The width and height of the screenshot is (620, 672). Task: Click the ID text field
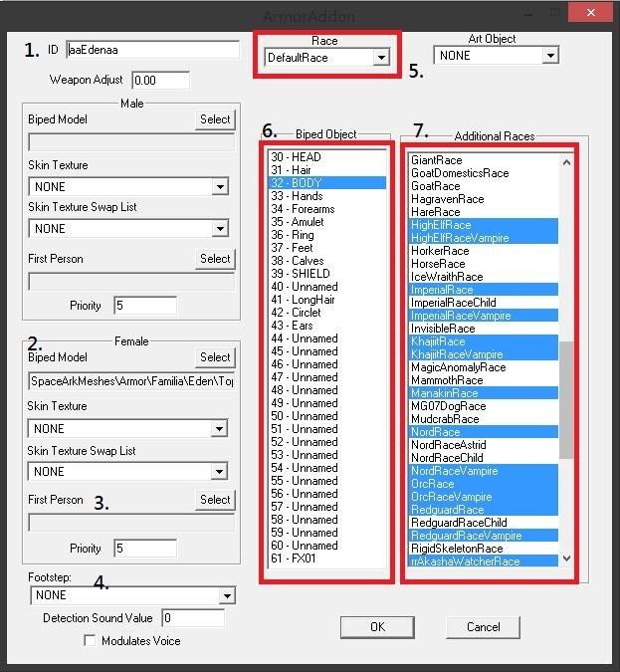coord(152,50)
